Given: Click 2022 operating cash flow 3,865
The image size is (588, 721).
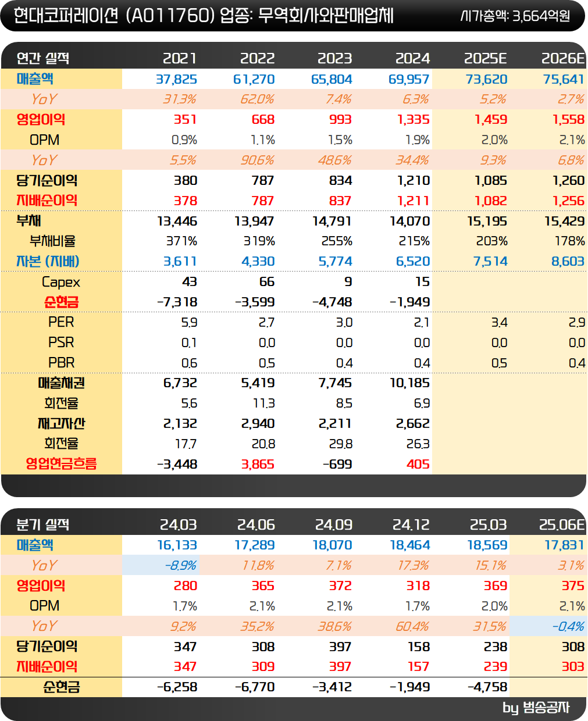Looking at the screenshot, I should [x=258, y=465].
